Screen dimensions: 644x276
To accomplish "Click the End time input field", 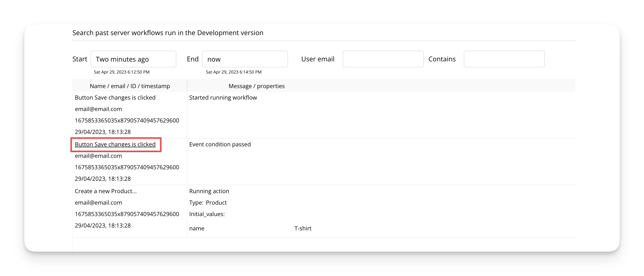I will [x=245, y=59].
